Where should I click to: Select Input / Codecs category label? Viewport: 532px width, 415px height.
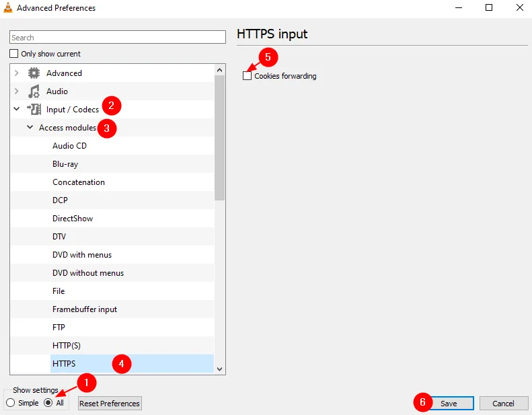click(72, 109)
